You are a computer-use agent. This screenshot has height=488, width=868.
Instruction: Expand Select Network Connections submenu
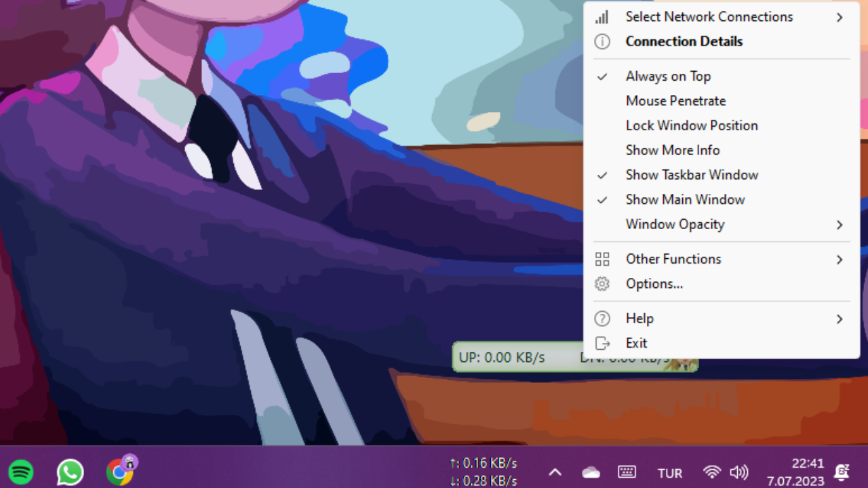point(709,17)
